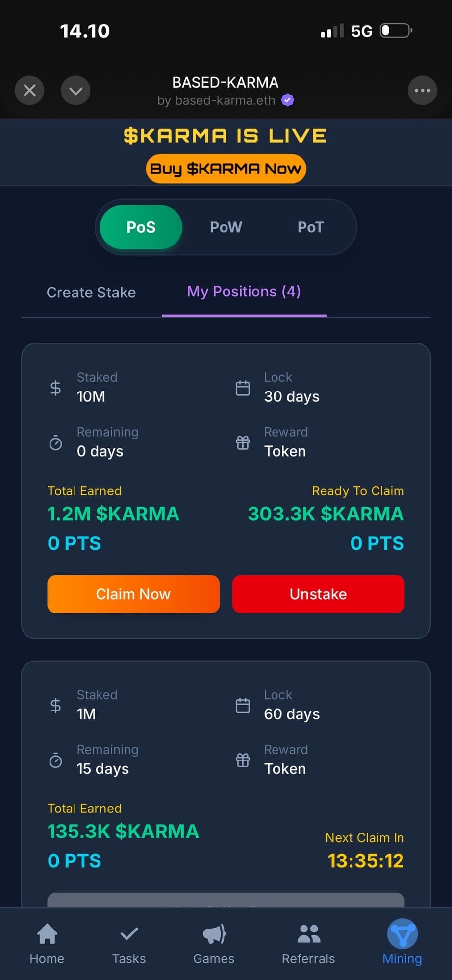Collapse mini app with chevron-down button
Image resolution: width=452 pixels, height=980 pixels.
coord(75,91)
